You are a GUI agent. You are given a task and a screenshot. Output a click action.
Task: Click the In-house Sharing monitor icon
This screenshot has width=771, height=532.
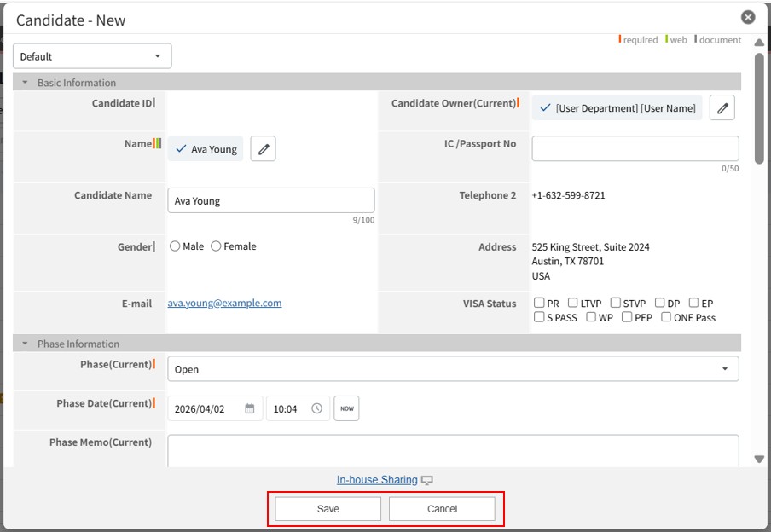tap(427, 481)
